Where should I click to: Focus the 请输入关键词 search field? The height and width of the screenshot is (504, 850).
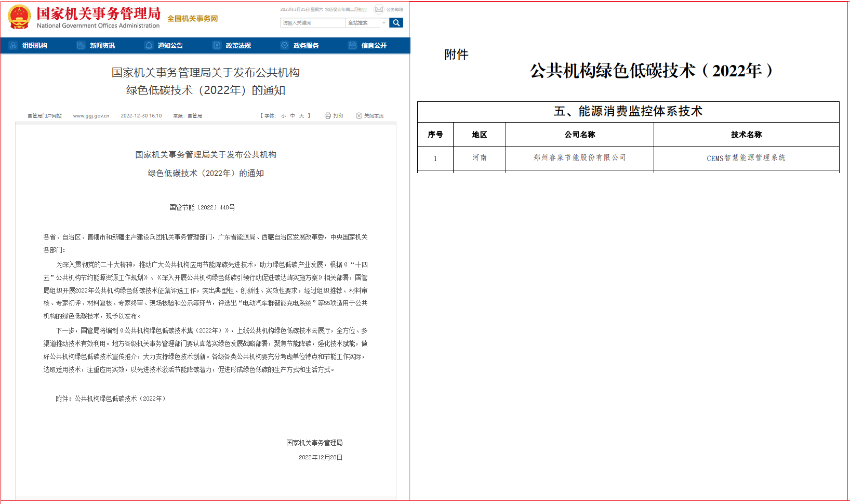coord(313,23)
